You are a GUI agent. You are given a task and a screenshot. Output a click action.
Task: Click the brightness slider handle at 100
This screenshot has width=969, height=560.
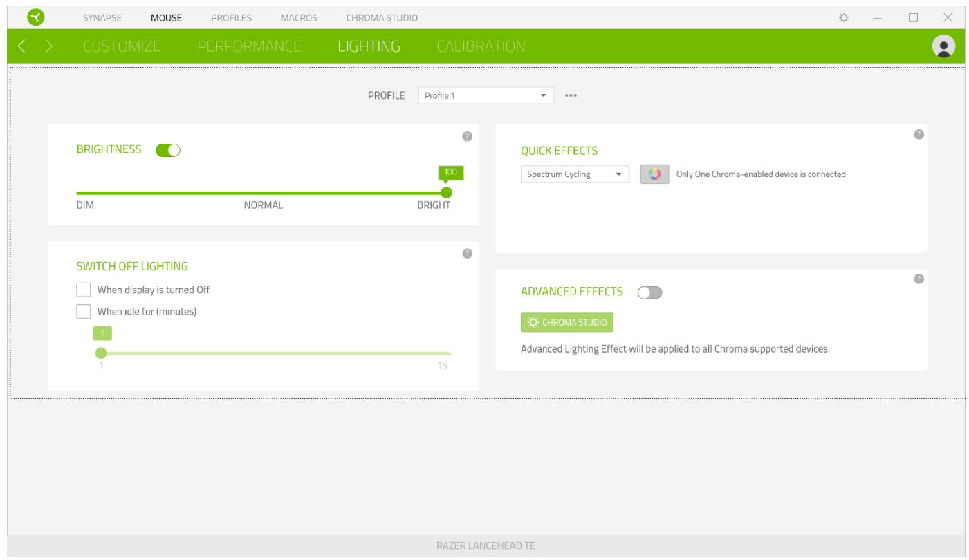(446, 193)
